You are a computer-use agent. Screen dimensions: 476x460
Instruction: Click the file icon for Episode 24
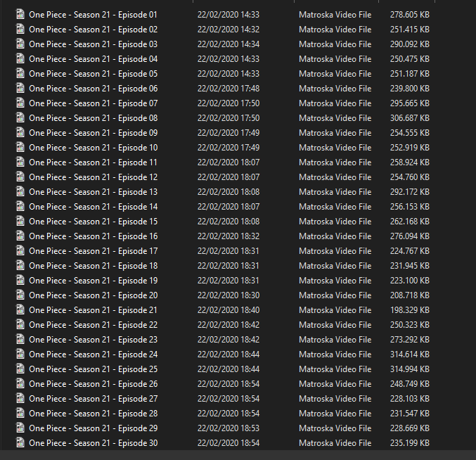point(20,354)
